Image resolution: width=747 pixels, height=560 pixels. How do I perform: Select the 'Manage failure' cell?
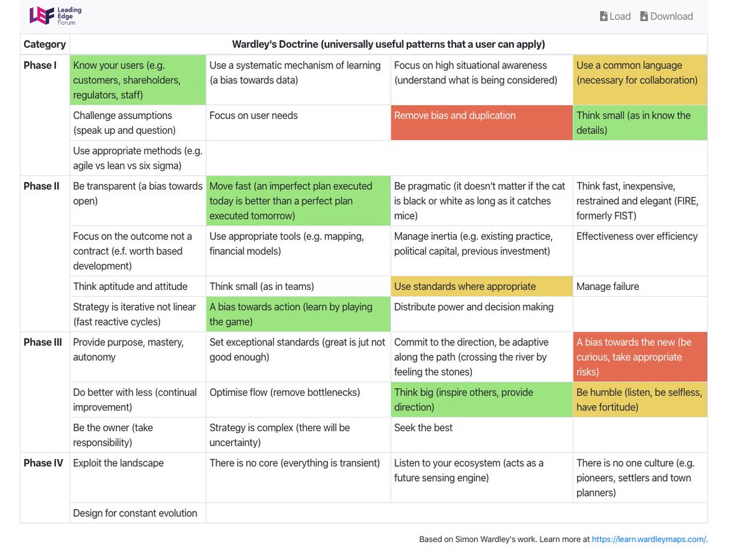[639, 286]
